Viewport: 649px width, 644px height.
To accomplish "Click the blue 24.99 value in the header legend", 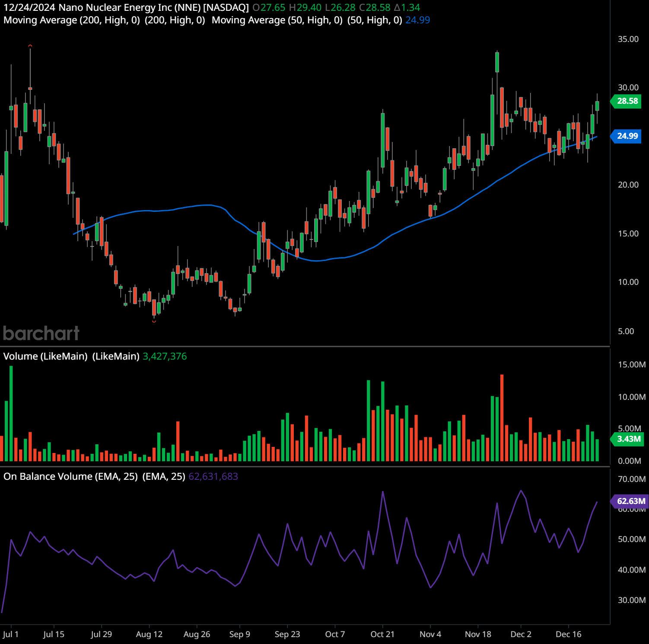I will point(418,20).
